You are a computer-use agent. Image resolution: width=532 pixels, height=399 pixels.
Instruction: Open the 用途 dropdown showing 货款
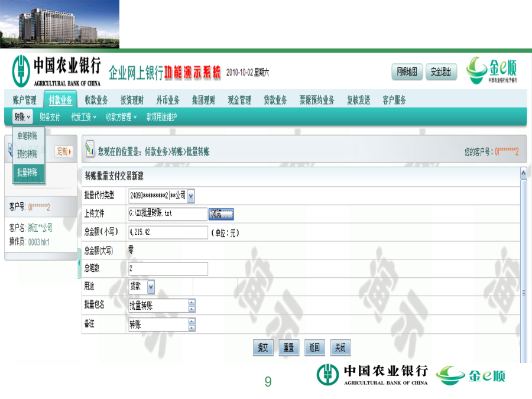coord(151,287)
